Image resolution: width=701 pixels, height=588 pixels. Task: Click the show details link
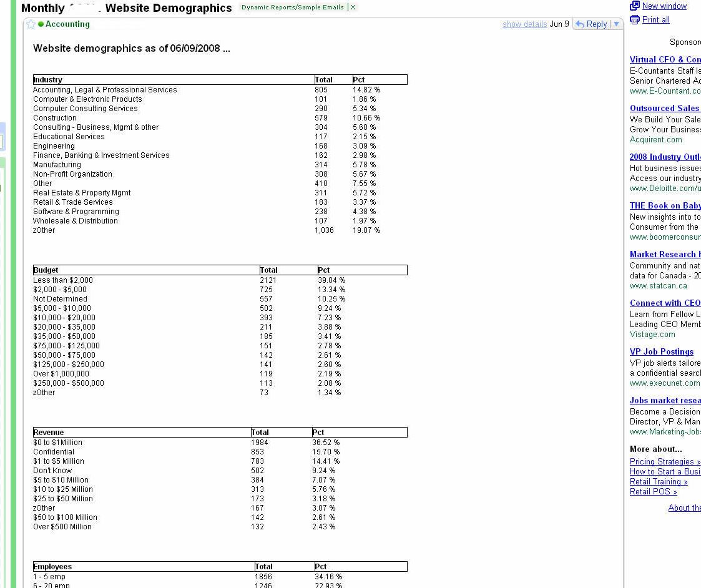click(x=524, y=24)
